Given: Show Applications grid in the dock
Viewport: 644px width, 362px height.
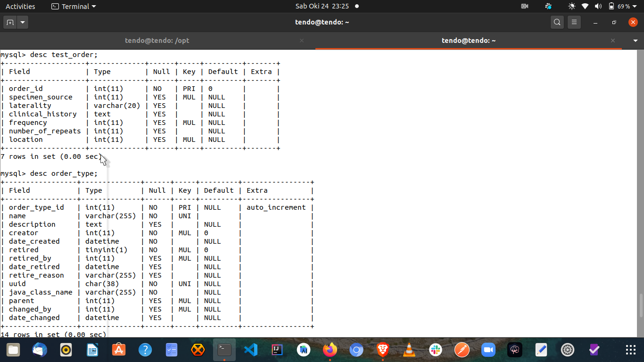Looking at the screenshot, I should (630, 350).
